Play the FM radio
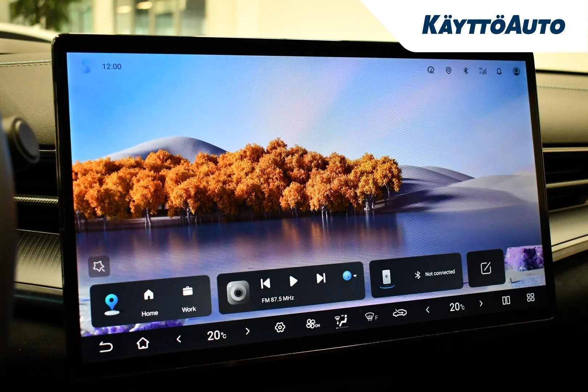 point(293,281)
